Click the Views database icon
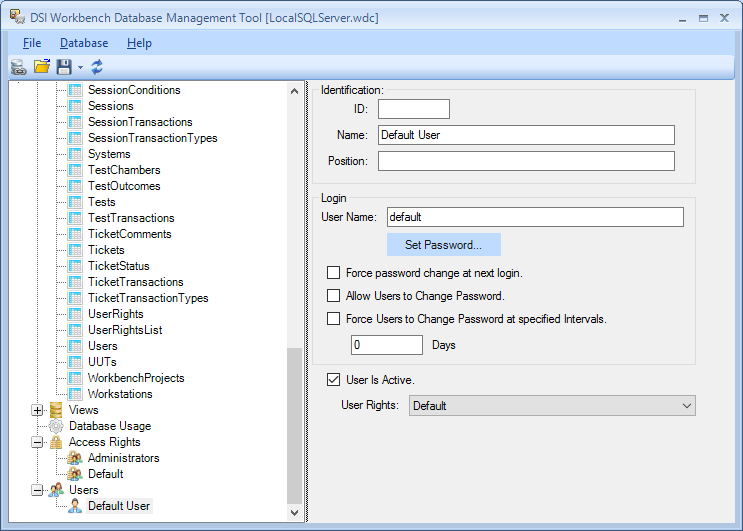 [x=56, y=410]
